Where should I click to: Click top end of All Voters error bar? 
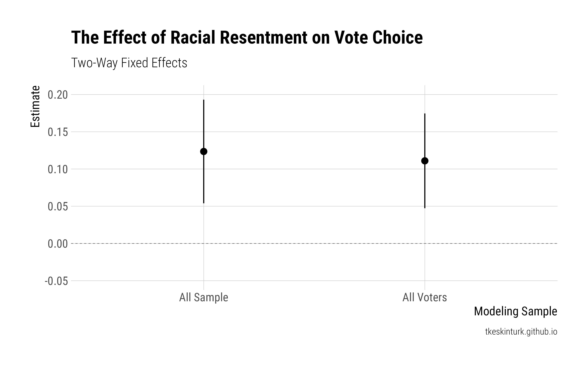(x=425, y=114)
